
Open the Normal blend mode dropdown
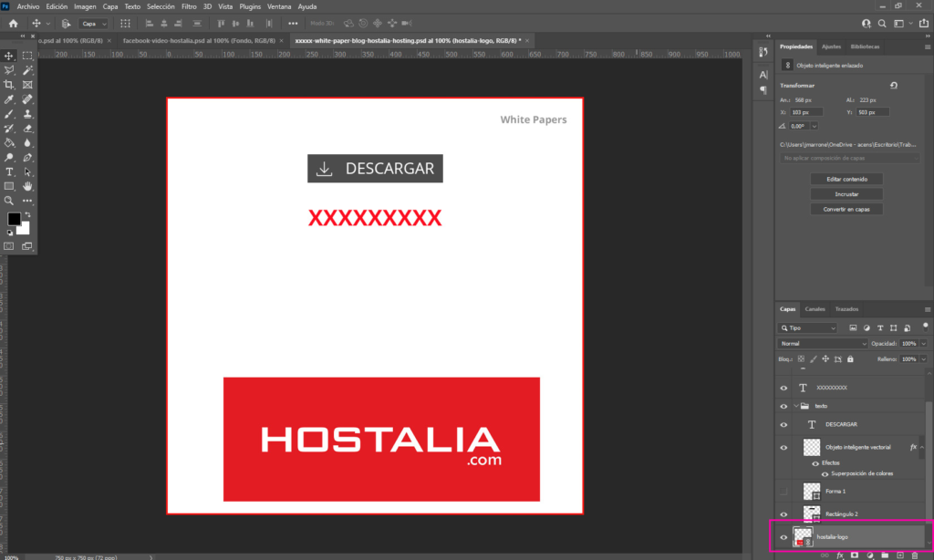[x=823, y=344]
